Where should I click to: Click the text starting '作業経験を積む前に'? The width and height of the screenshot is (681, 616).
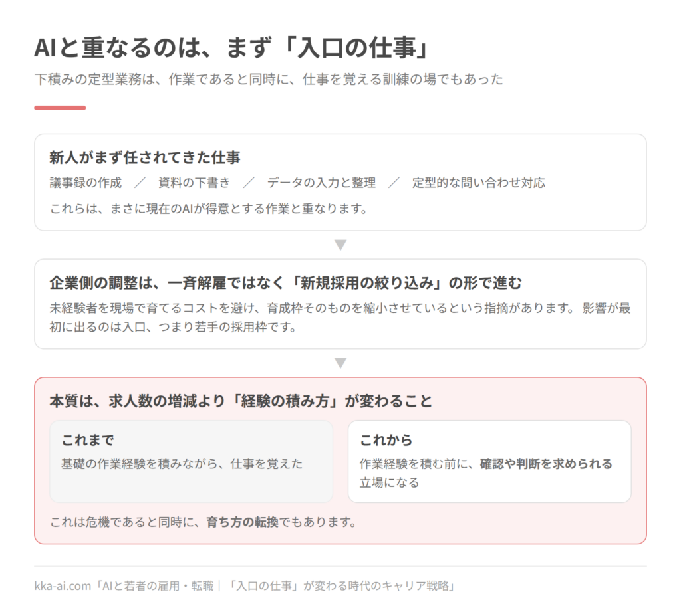486,473
